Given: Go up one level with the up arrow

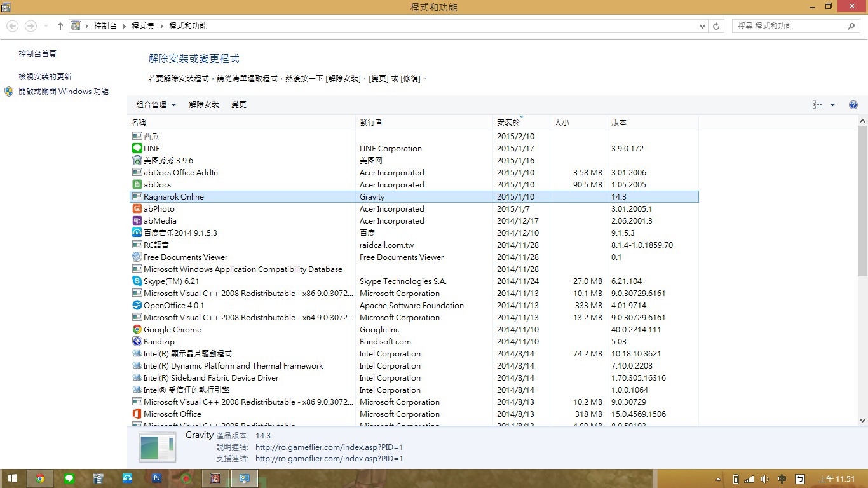Looking at the screenshot, I should click(60, 26).
